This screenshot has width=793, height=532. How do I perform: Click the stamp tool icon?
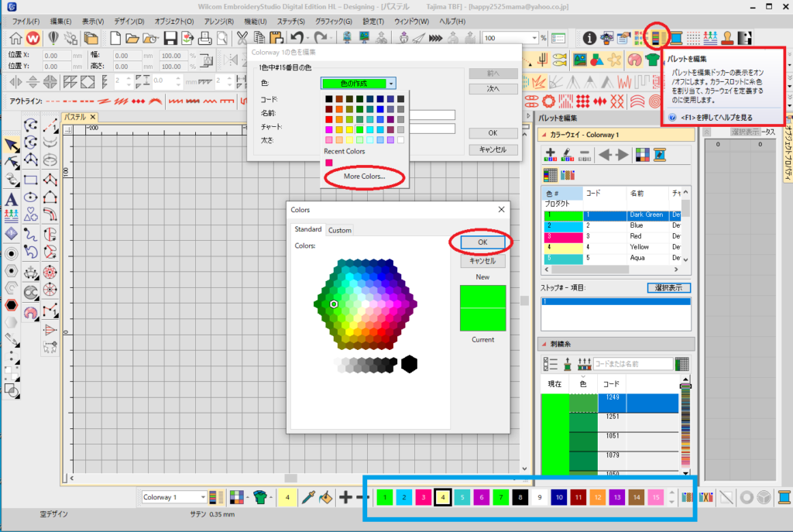click(x=727, y=38)
